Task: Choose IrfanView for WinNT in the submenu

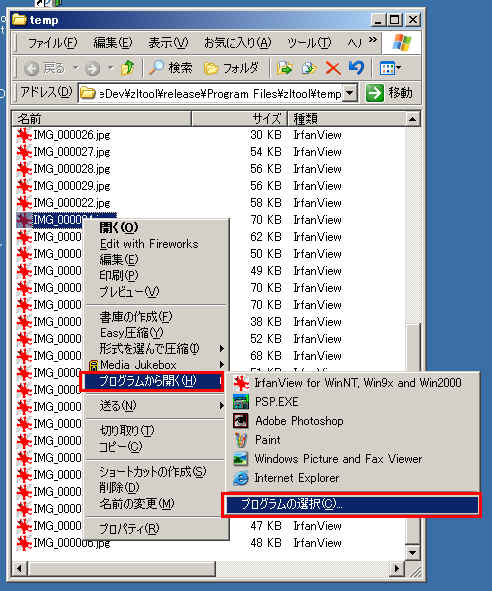Action: (x=347, y=383)
